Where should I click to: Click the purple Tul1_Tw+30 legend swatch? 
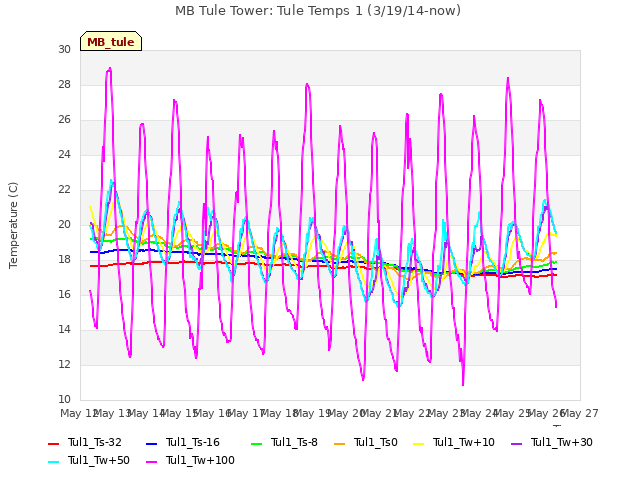pyautogui.click(x=516, y=444)
